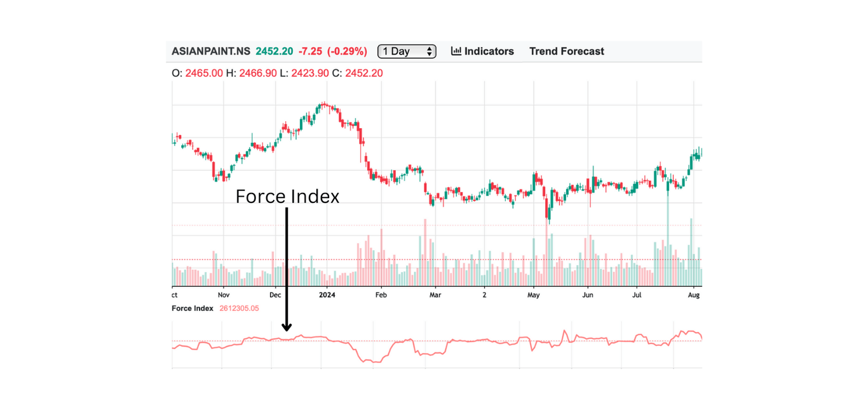
Task: Click the close price value after C:
Action: pyautogui.click(x=363, y=73)
